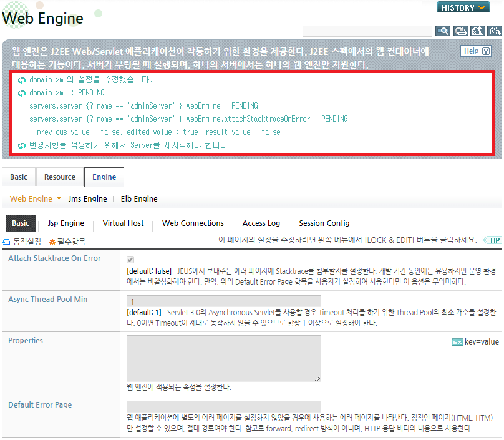504x440 pixels.
Task: Select the Engine tab
Action: click(104, 177)
